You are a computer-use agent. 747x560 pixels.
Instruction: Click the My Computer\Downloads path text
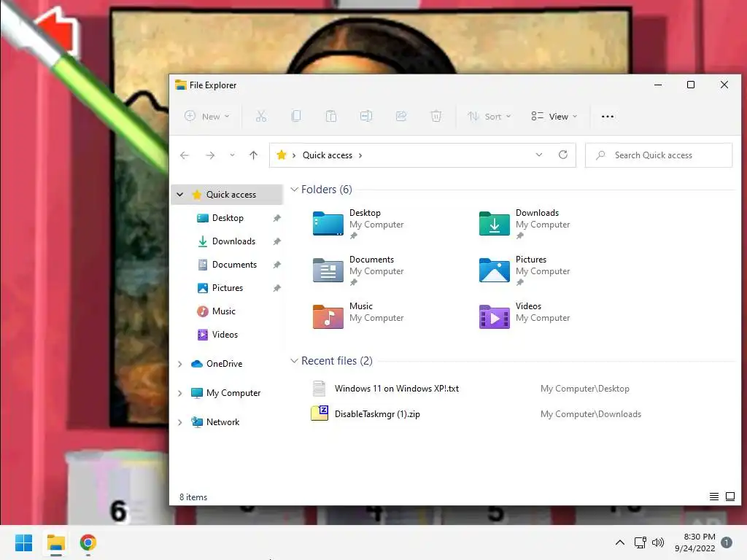click(591, 414)
